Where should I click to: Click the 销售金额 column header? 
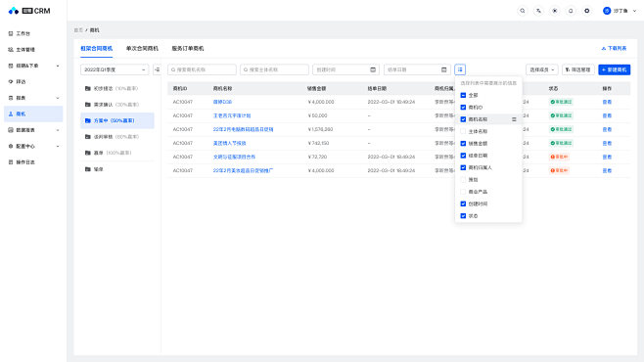click(x=317, y=89)
